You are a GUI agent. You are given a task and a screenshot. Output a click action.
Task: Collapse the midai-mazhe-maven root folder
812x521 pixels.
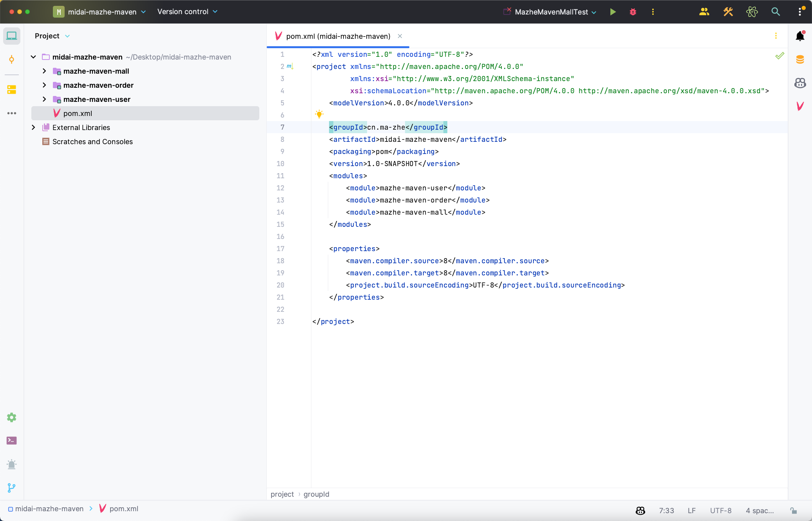[x=33, y=57]
